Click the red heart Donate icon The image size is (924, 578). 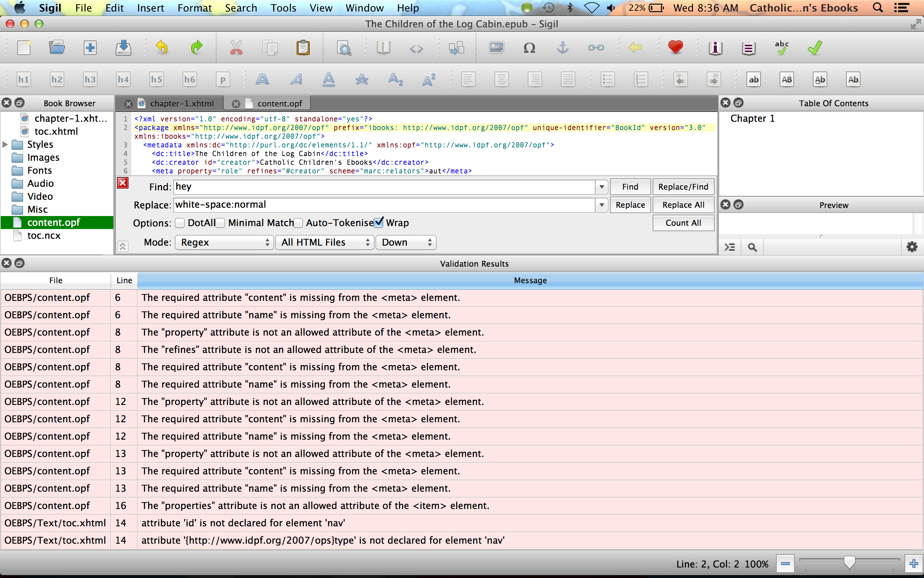click(x=675, y=48)
